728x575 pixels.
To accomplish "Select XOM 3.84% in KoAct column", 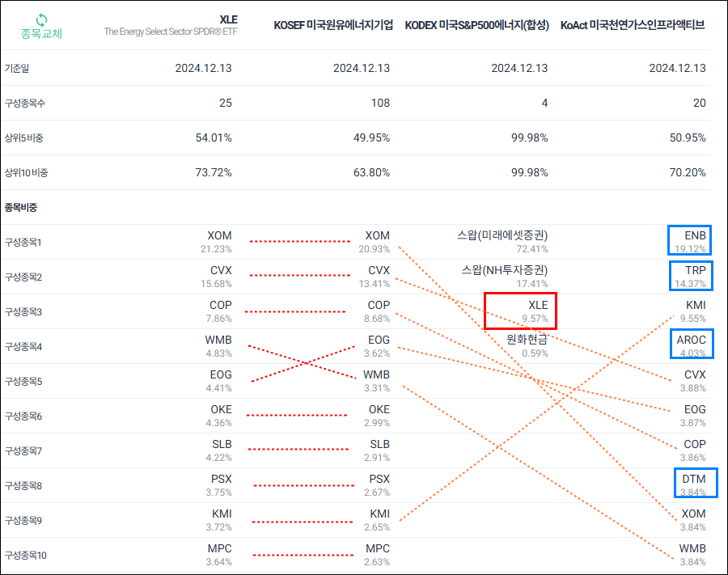I will (x=693, y=520).
